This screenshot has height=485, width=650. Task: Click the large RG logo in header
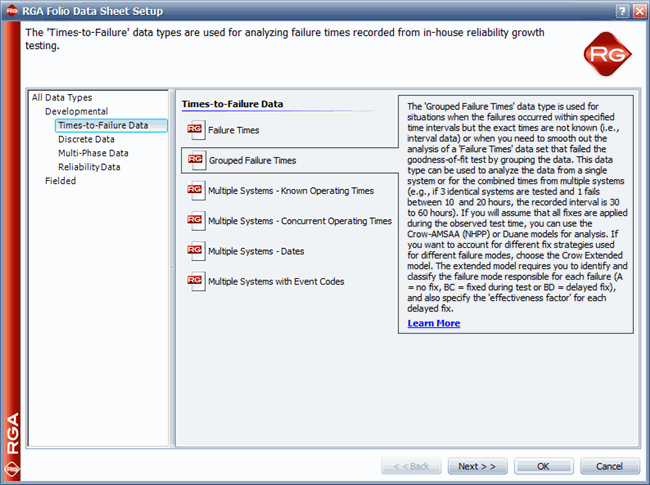click(603, 52)
